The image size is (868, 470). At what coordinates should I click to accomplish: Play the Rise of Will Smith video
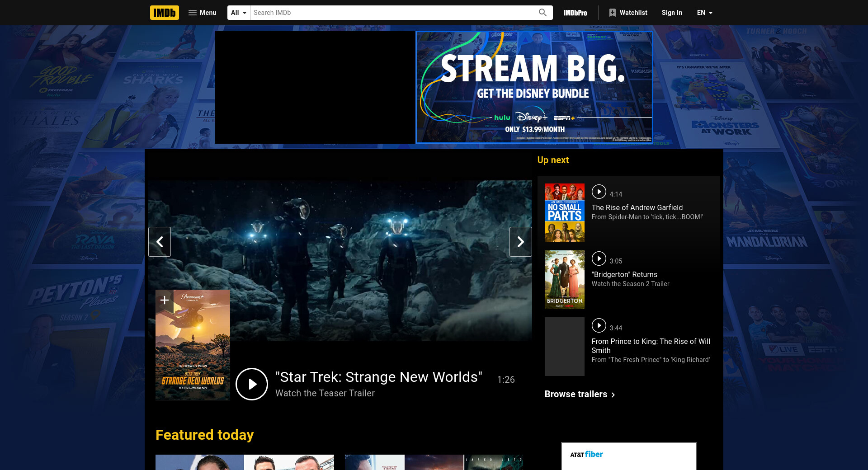tap(599, 325)
